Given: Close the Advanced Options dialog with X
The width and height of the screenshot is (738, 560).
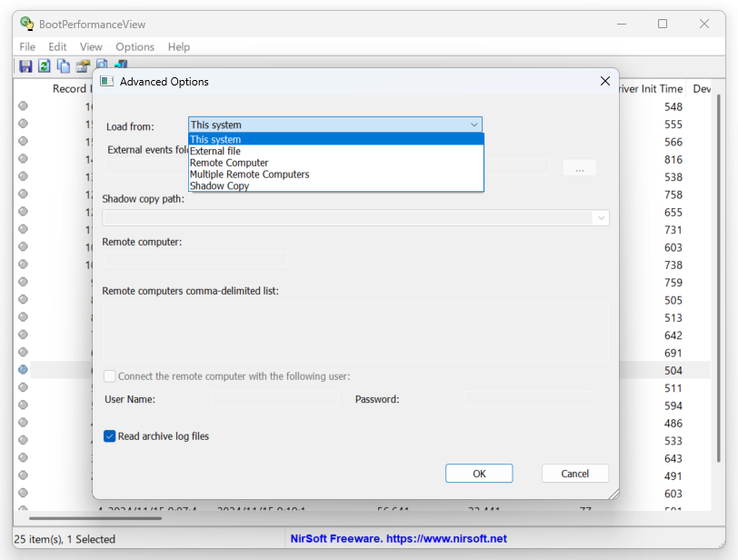Looking at the screenshot, I should [605, 82].
